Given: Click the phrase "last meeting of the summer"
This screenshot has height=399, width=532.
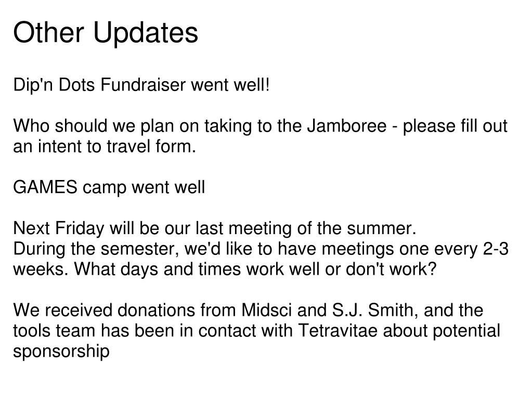Looking at the screenshot, I should [306, 228].
